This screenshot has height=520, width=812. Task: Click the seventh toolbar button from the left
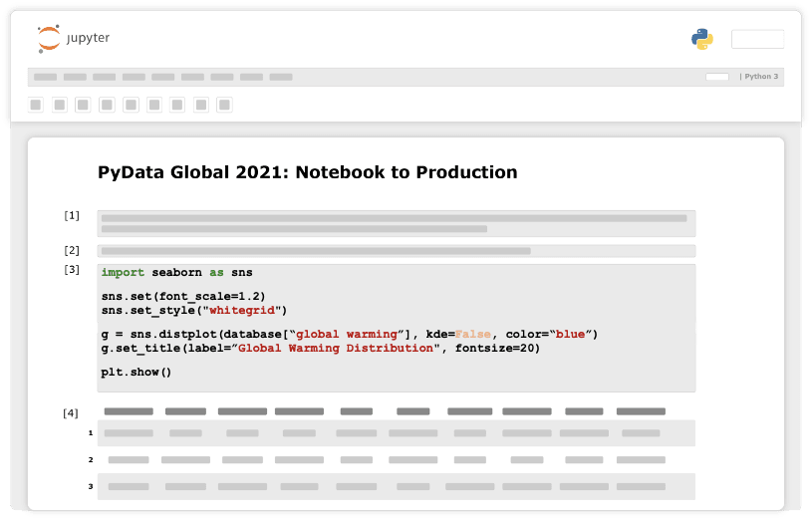[x=177, y=106]
